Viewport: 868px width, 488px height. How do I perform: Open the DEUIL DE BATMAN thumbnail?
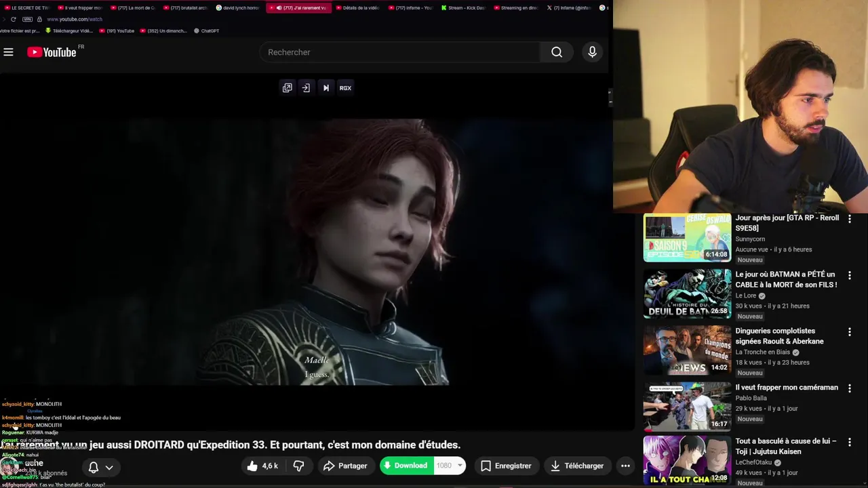point(687,293)
